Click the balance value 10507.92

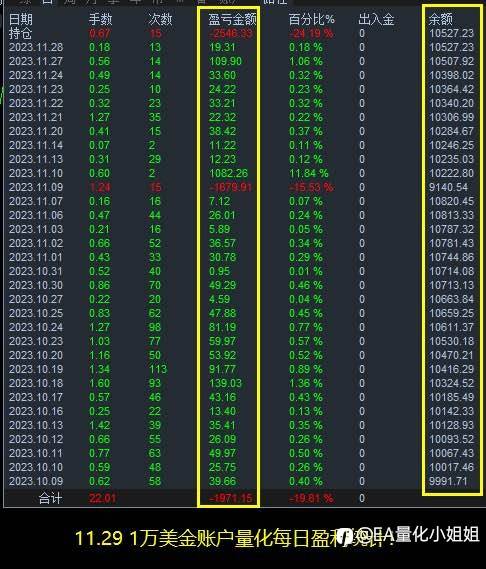click(452, 61)
